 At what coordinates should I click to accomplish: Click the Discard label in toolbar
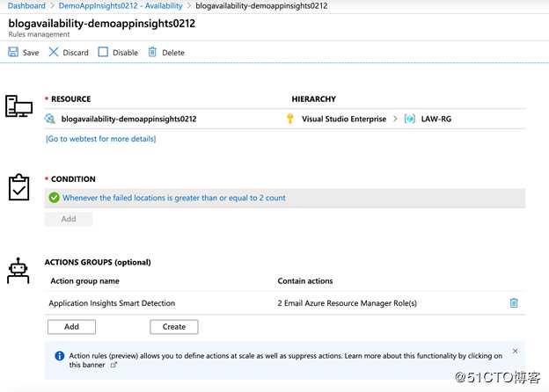coord(76,53)
